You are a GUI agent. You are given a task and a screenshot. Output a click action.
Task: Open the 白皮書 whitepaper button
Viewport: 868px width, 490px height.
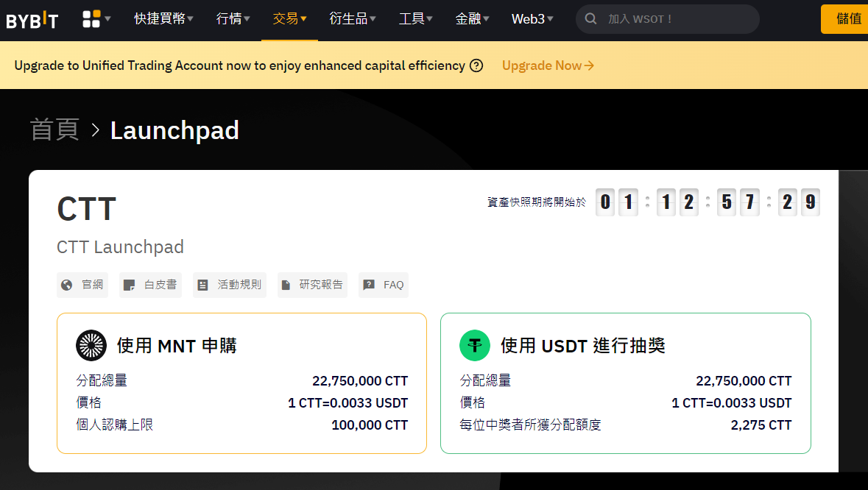pos(151,285)
